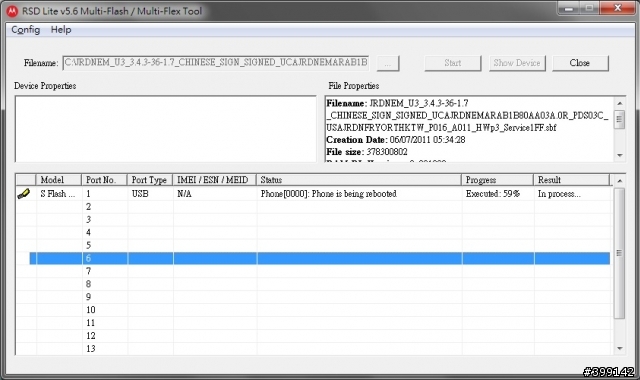This screenshot has width=640, height=380.
Task: Open the Help menu
Action: [61, 30]
